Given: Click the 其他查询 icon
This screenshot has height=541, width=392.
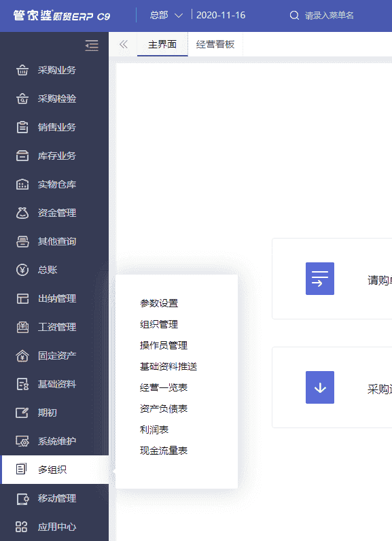Looking at the screenshot, I should tap(22, 241).
